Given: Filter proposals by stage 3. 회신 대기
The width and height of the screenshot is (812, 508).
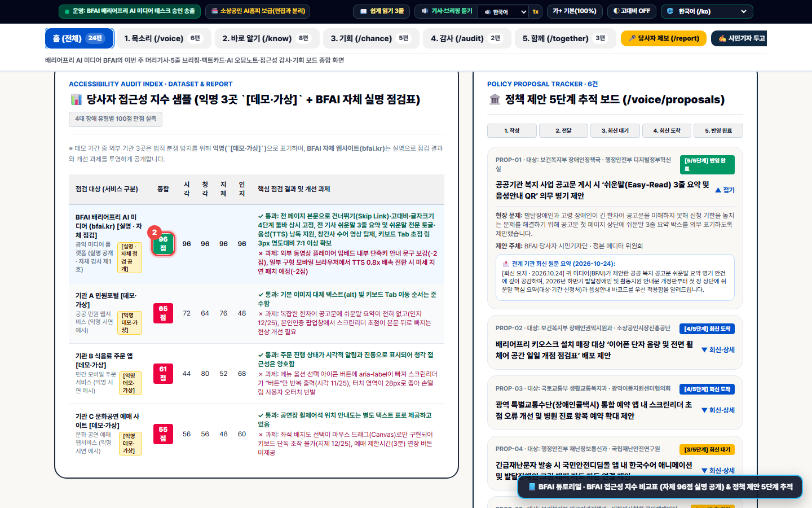Looking at the screenshot, I should click(x=615, y=131).
